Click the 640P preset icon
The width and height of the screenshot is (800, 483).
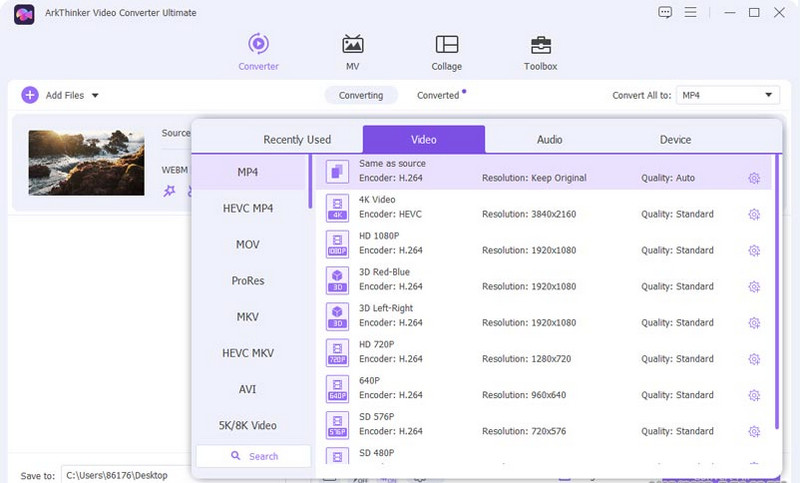[x=337, y=389]
